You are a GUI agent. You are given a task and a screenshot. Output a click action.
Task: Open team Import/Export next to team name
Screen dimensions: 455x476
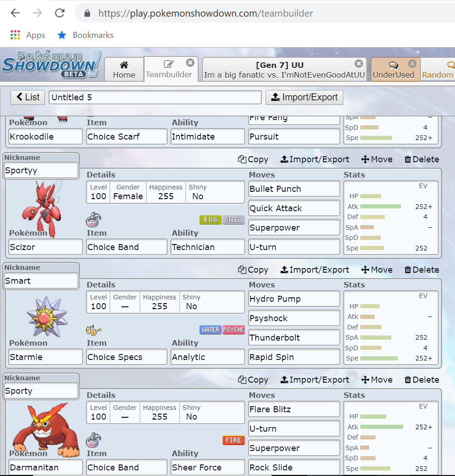coord(304,97)
